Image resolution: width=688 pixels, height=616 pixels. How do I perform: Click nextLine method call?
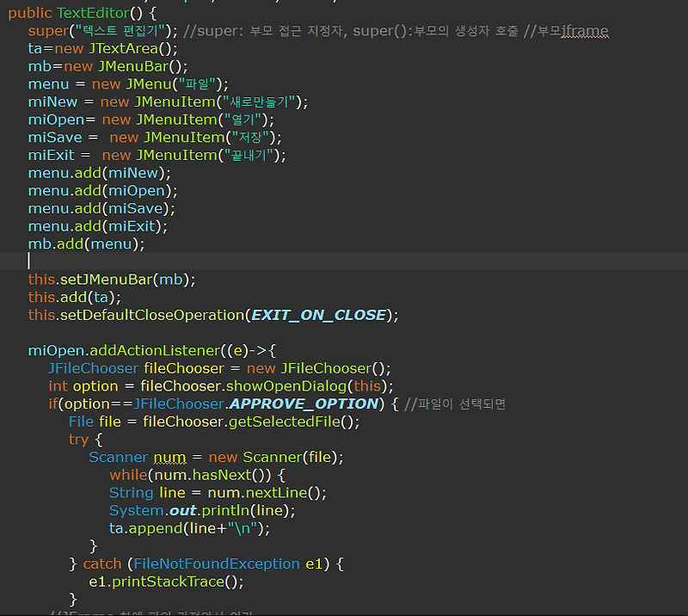[x=276, y=493]
